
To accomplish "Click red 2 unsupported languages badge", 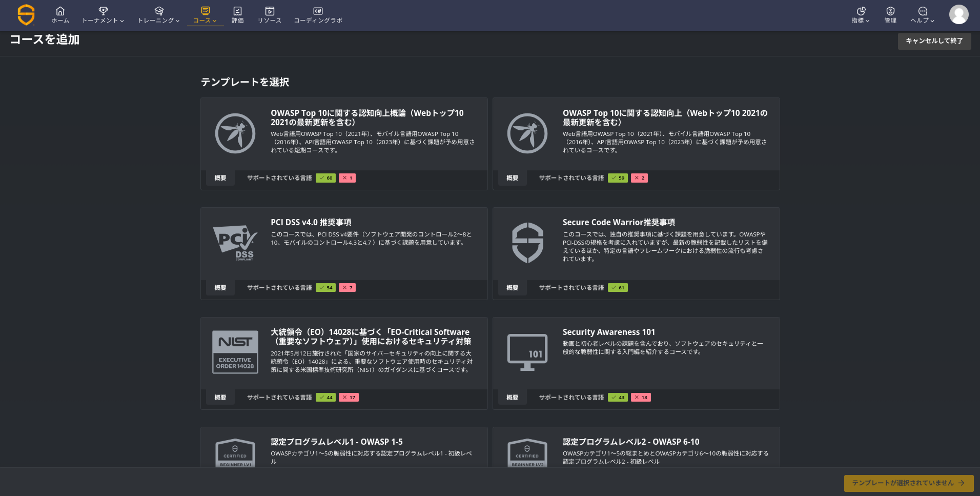I will 639,178.
